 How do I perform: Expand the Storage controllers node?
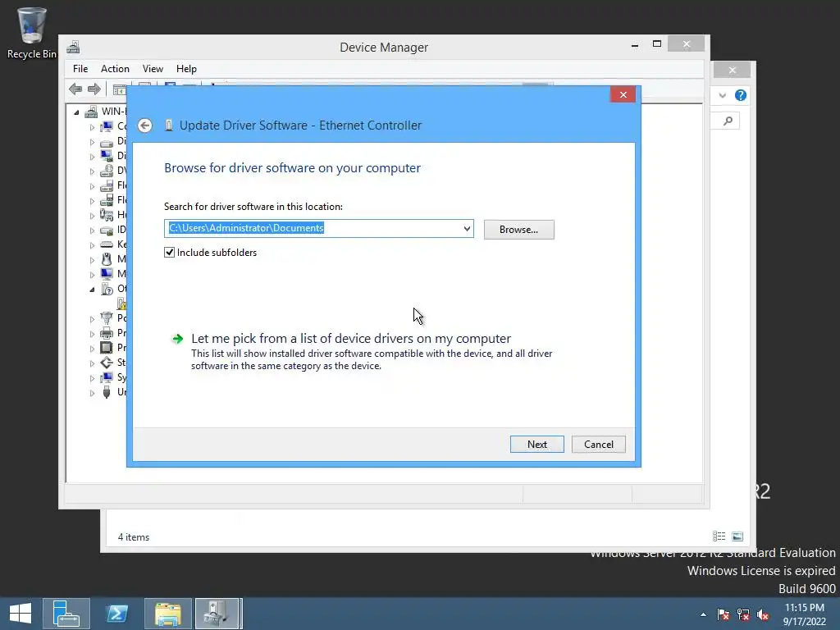[92, 363]
